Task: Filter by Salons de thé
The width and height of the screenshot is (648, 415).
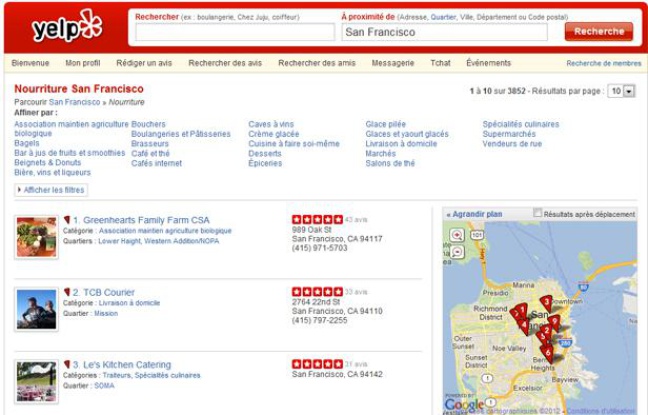Action: coord(390,163)
